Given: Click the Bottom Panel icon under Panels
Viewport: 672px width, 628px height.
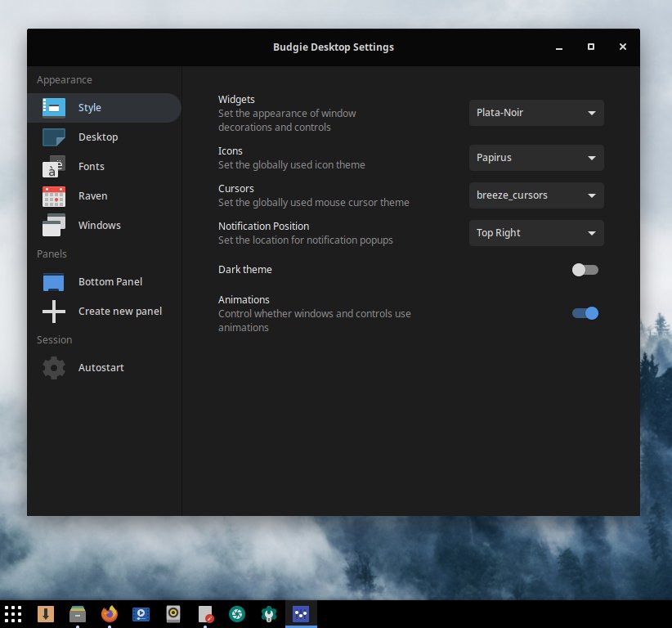Looking at the screenshot, I should 54,281.
